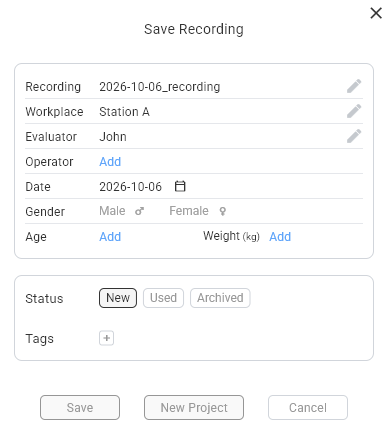Click the Save button
The height and width of the screenshot is (437, 388).
(x=80, y=407)
